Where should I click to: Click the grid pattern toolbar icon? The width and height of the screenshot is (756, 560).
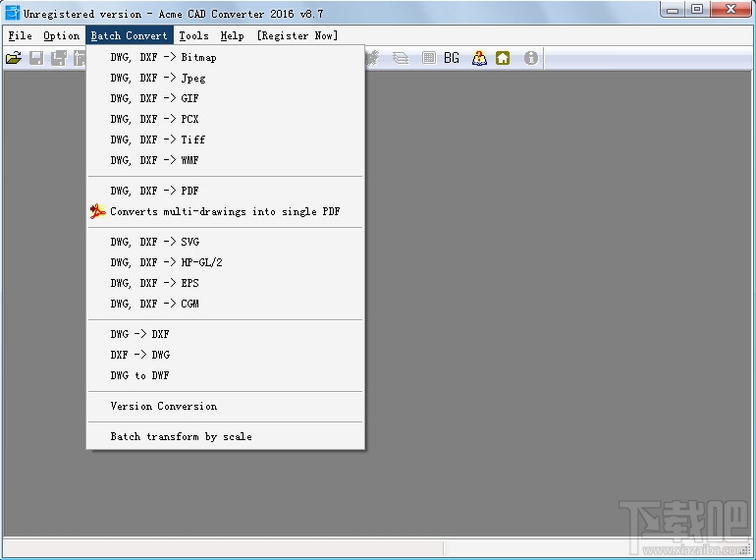[429, 58]
